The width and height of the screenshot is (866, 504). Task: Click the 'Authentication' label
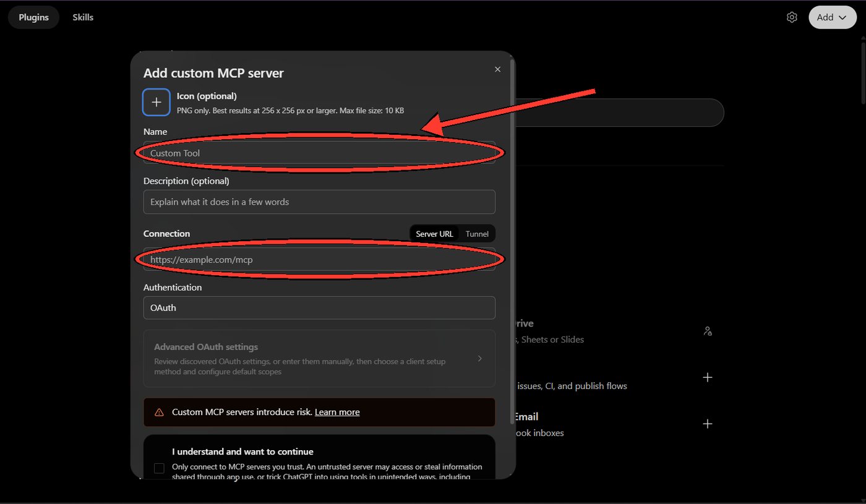[173, 288]
